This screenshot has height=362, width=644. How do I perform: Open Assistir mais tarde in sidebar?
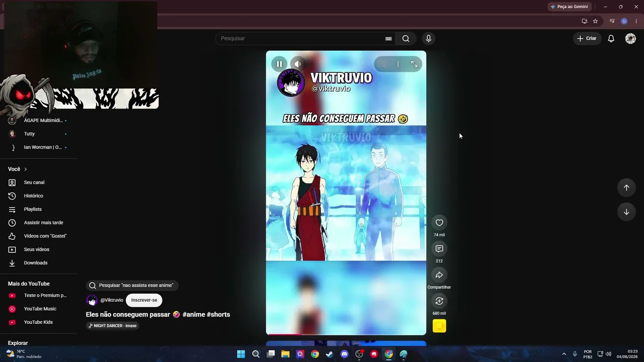(x=38, y=223)
